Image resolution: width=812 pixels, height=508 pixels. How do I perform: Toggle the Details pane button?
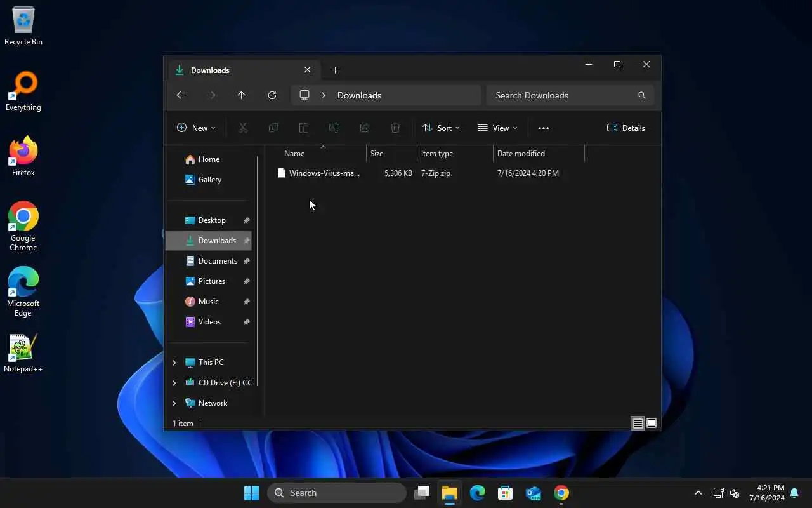point(626,128)
